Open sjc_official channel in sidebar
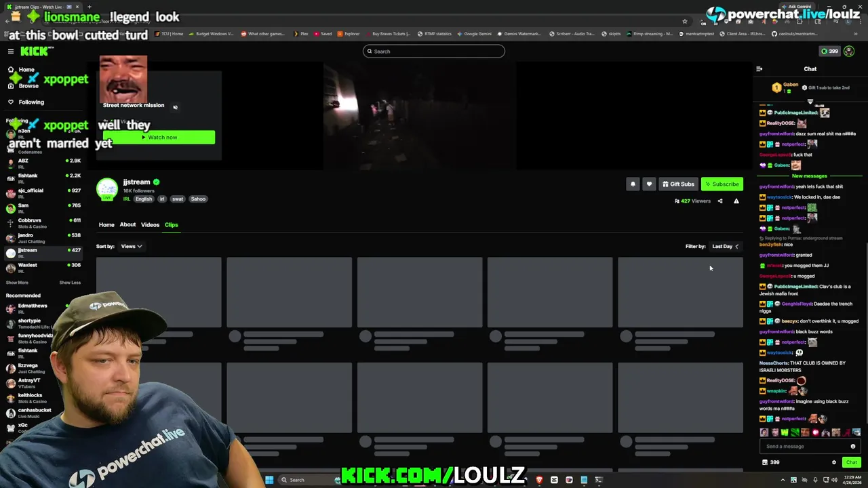Screen dimensions: 868x488 43,192
